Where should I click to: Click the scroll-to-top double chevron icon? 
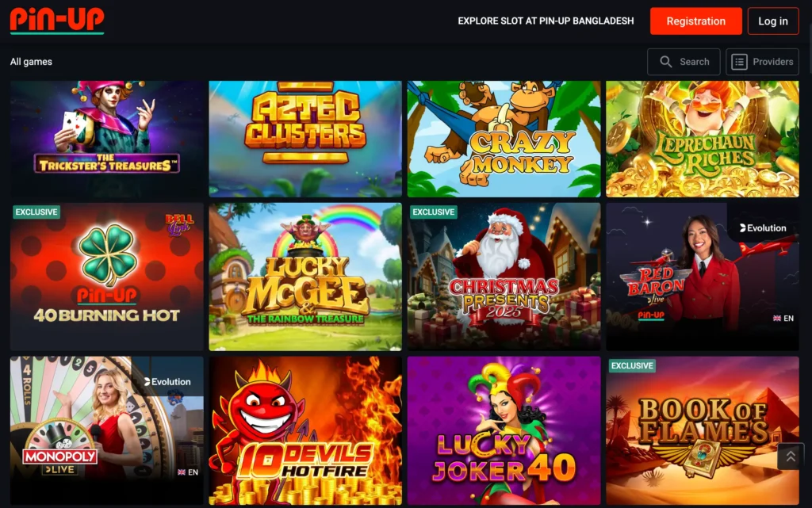pyautogui.click(x=791, y=456)
